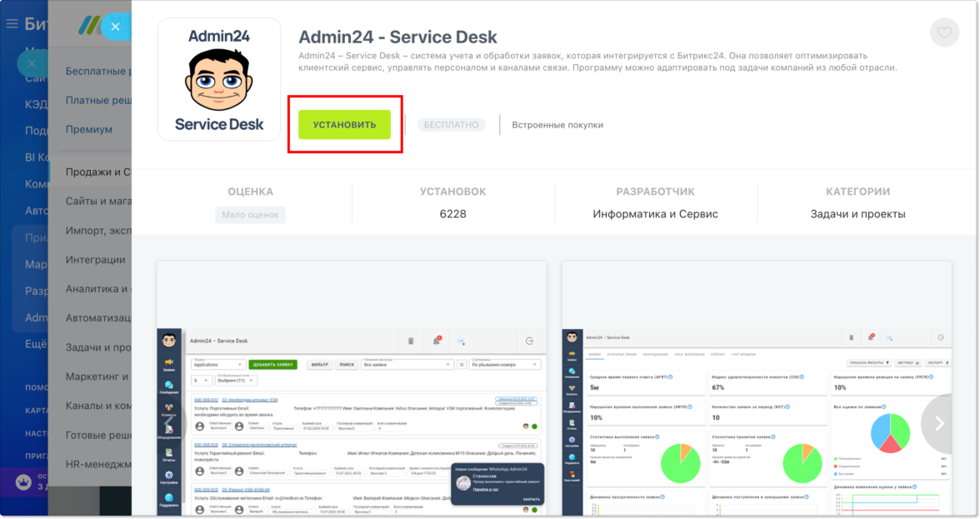The width and height of the screenshot is (980, 519).
Task: Open Встроенные покупки info
Action: coord(557,125)
